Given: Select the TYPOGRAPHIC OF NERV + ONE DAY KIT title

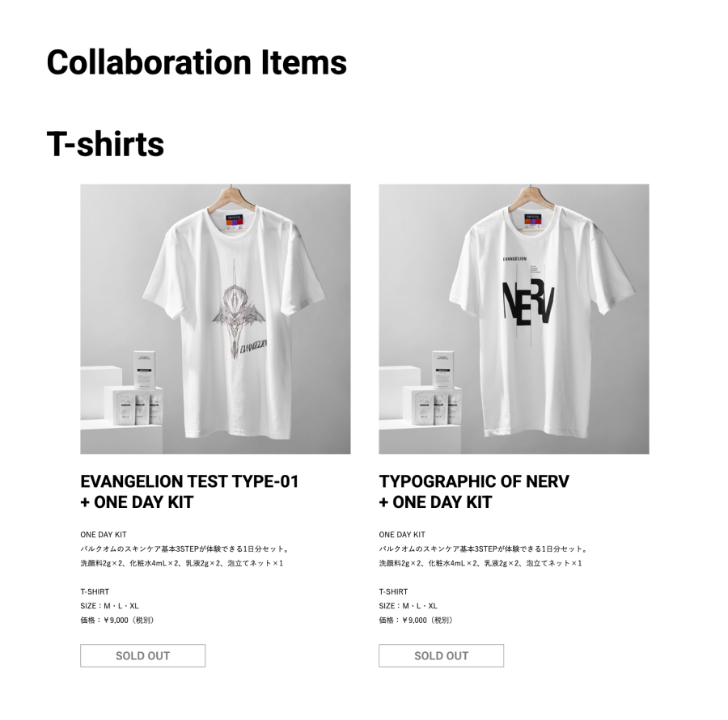Looking at the screenshot, I should [474, 492].
